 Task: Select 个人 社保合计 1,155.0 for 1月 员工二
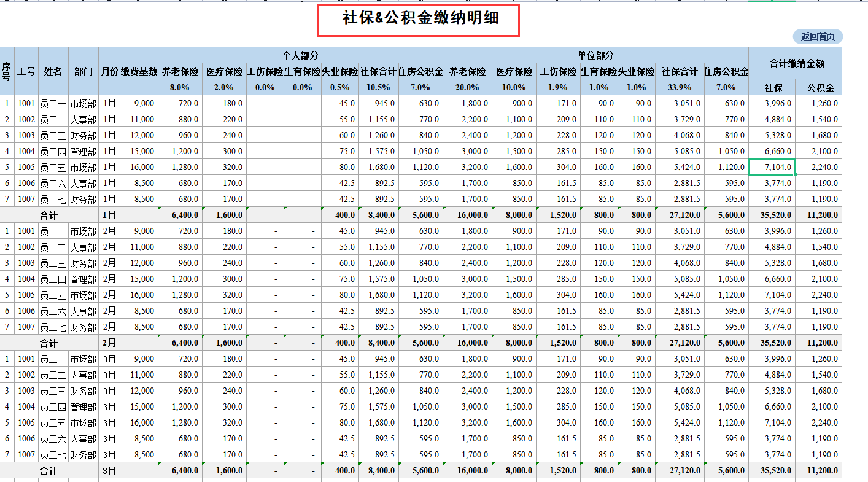(x=379, y=119)
